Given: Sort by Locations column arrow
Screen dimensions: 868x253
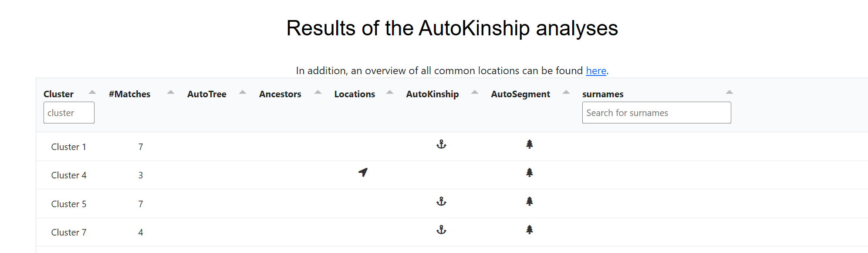Looking at the screenshot, I should 390,92.
